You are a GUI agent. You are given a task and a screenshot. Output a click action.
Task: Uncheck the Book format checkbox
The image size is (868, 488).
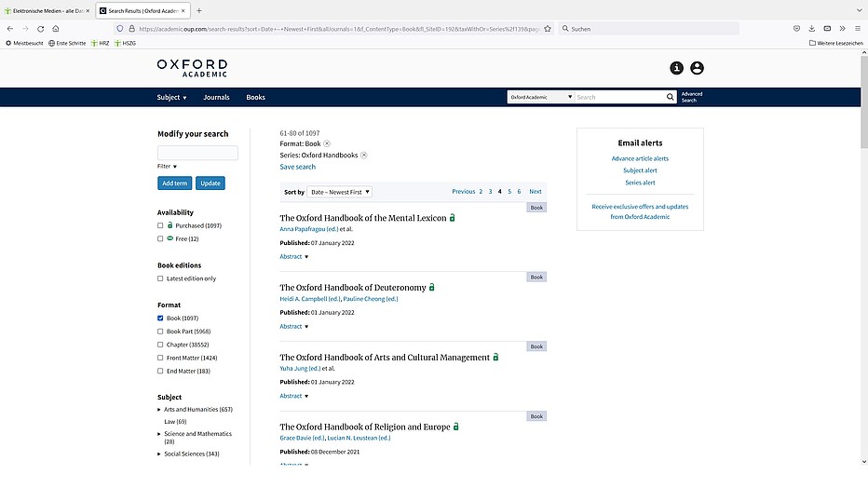pyautogui.click(x=160, y=319)
